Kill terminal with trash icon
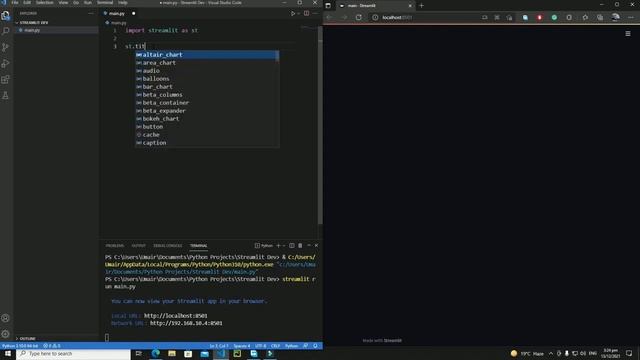640x360 pixels. (x=300, y=246)
